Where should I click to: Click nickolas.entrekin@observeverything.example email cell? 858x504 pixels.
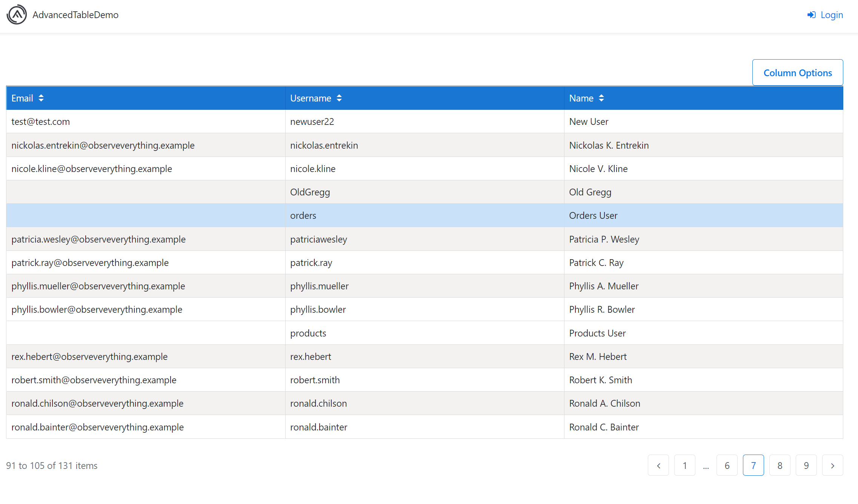[x=146, y=145]
